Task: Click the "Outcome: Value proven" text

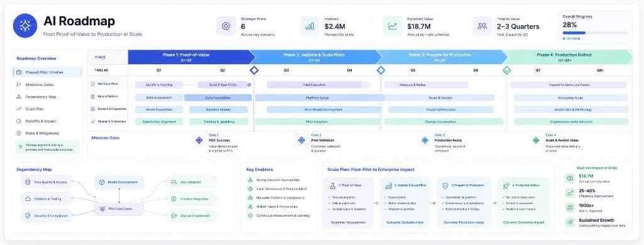Action: [348, 222]
